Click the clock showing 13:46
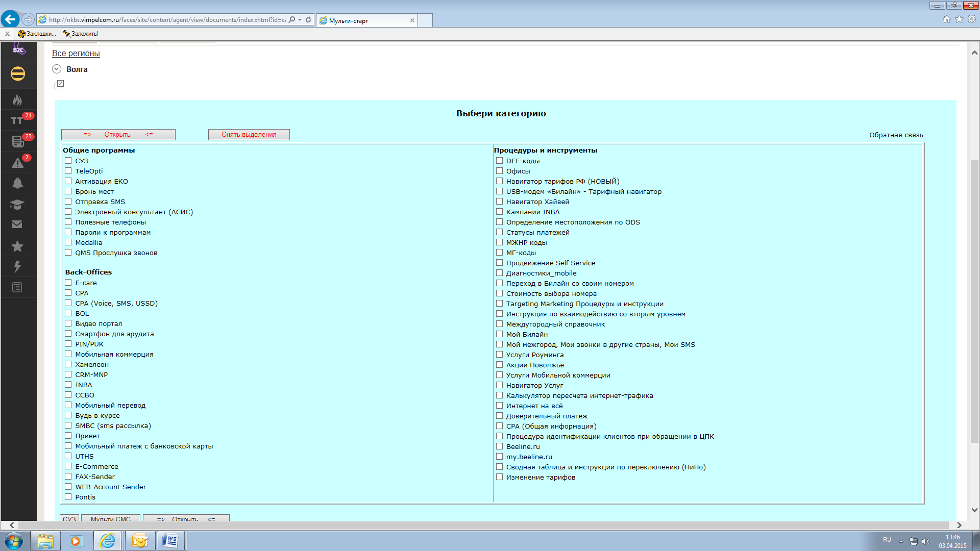This screenshot has width=980, height=551. pos(952,537)
